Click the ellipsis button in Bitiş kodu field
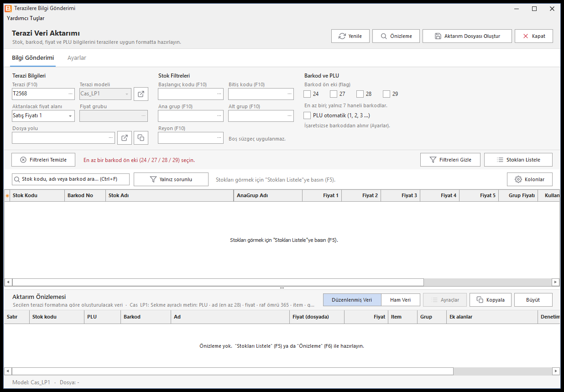This screenshot has height=392, width=564. 290,94
